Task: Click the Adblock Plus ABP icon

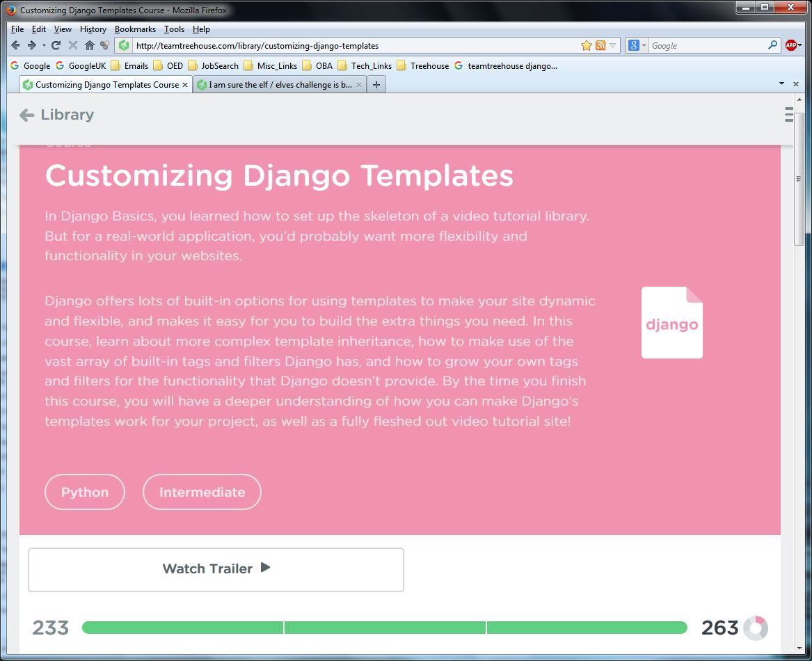Action: pos(790,46)
